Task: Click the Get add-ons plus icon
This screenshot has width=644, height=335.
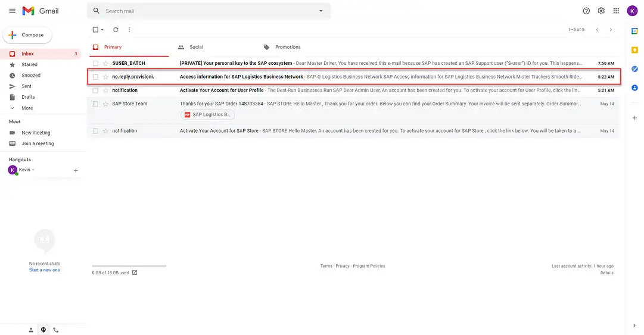Action: (634, 118)
